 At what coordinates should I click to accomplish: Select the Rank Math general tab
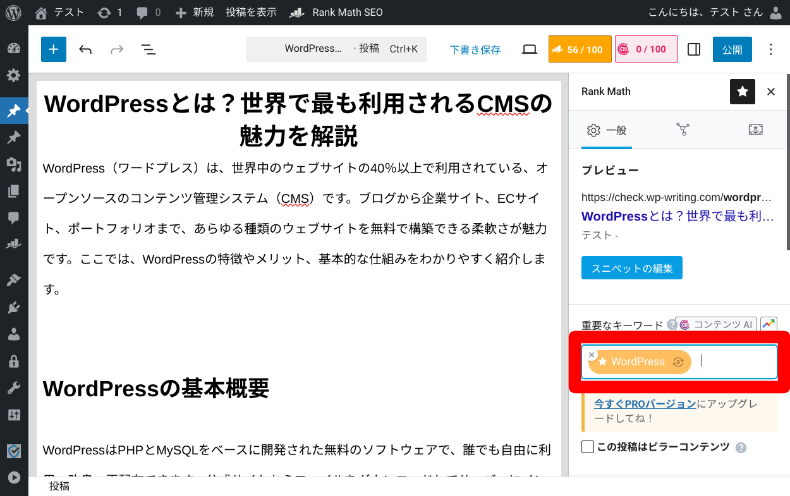(x=609, y=130)
